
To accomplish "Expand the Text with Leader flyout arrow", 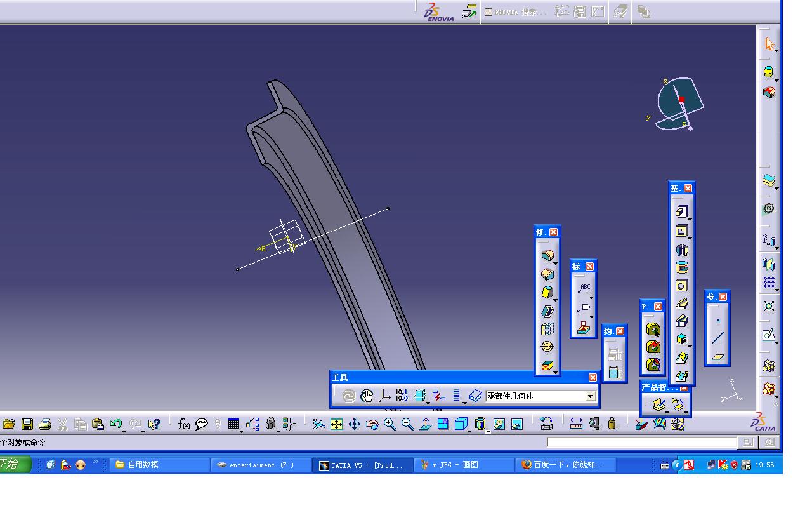I will (592, 298).
